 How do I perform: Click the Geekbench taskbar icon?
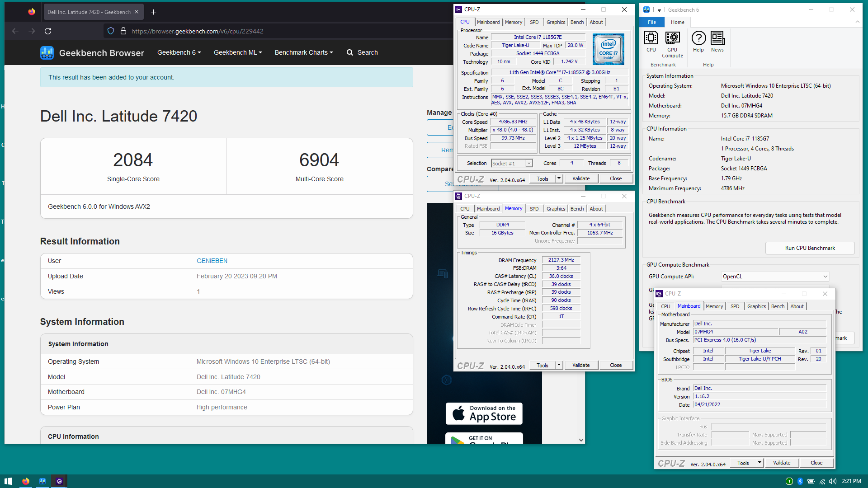click(x=42, y=481)
